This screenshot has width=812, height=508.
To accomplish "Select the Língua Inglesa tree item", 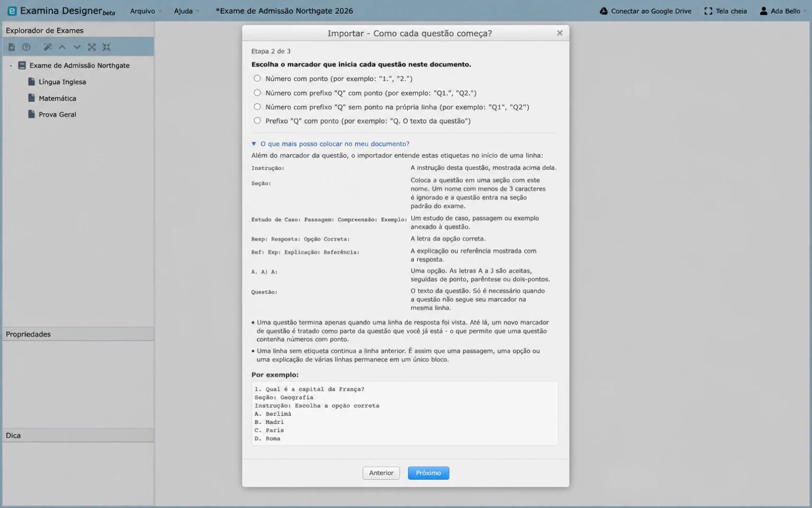I will pyautogui.click(x=62, y=82).
